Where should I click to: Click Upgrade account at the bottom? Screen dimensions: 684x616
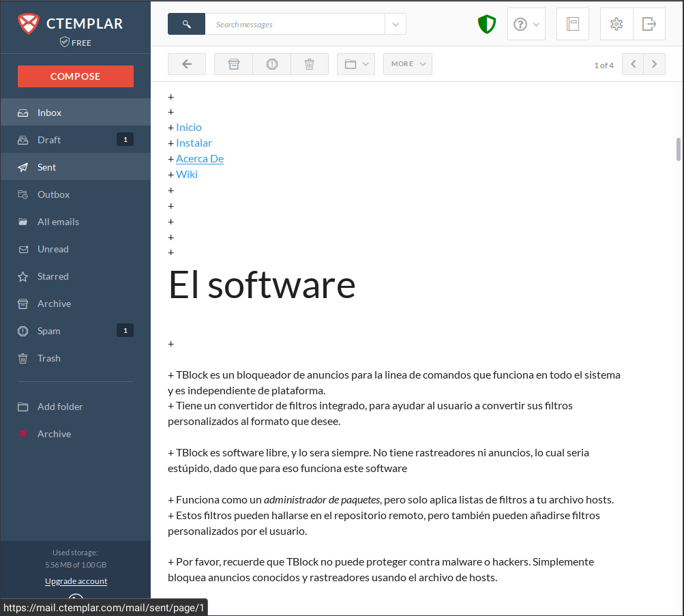tap(76, 581)
